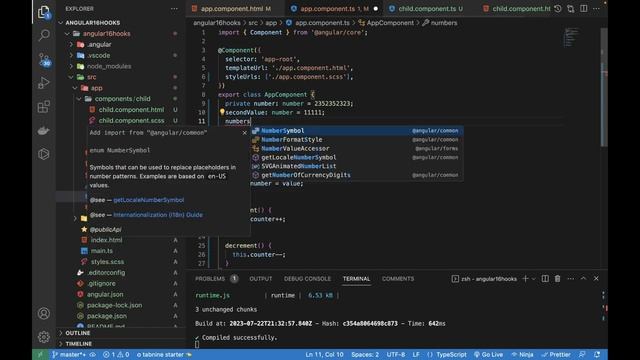640x360 pixels.
Task: Open the DEBUG CONSOLE tab
Action: pos(307,279)
